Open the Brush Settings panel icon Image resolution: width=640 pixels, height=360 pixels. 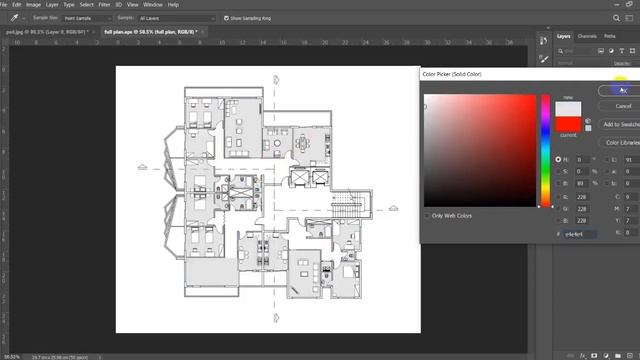click(x=543, y=59)
